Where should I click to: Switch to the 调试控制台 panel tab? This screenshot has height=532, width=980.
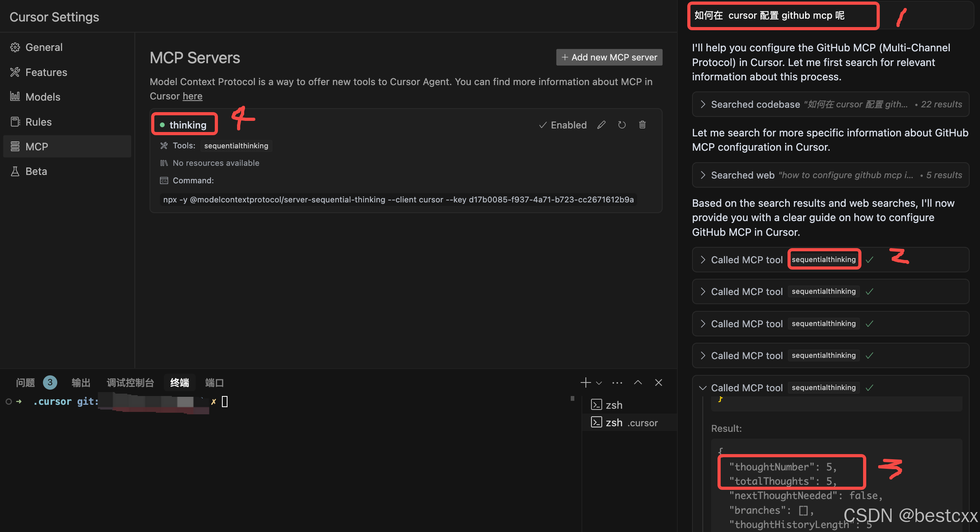[x=130, y=382]
